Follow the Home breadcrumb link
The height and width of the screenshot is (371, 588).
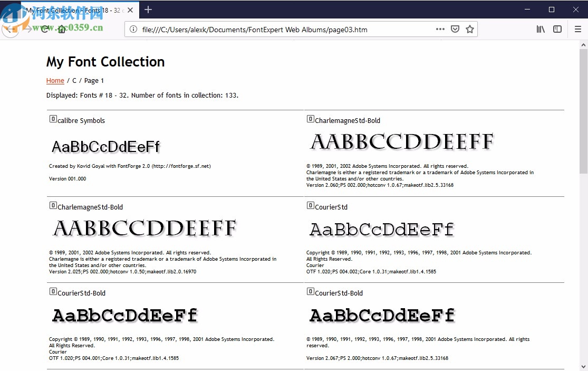pyautogui.click(x=55, y=81)
